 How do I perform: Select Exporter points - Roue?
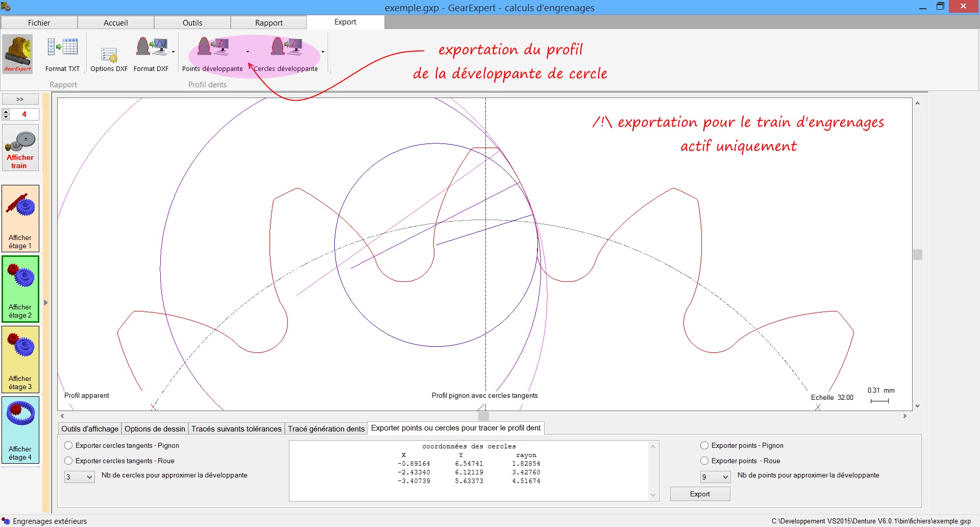pos(740,461)
